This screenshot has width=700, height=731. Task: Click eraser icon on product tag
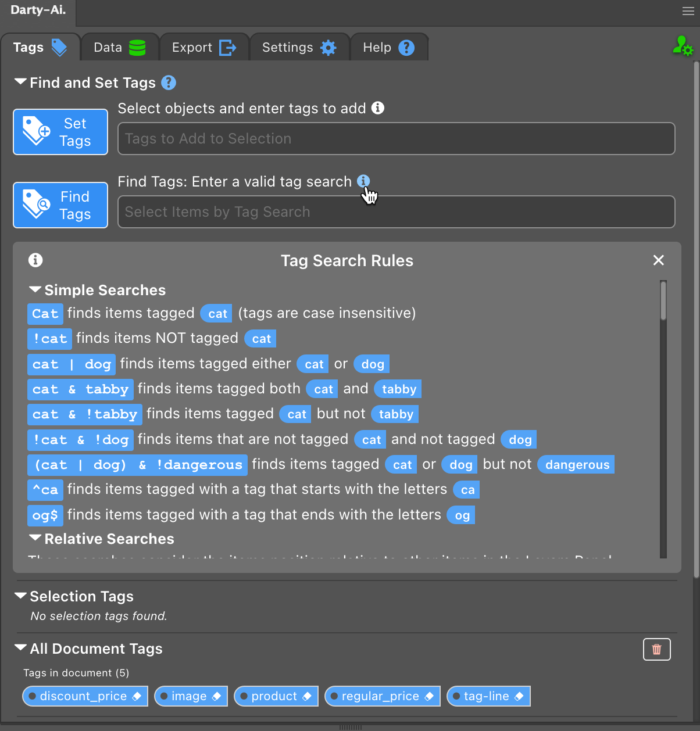pos(307,696)
